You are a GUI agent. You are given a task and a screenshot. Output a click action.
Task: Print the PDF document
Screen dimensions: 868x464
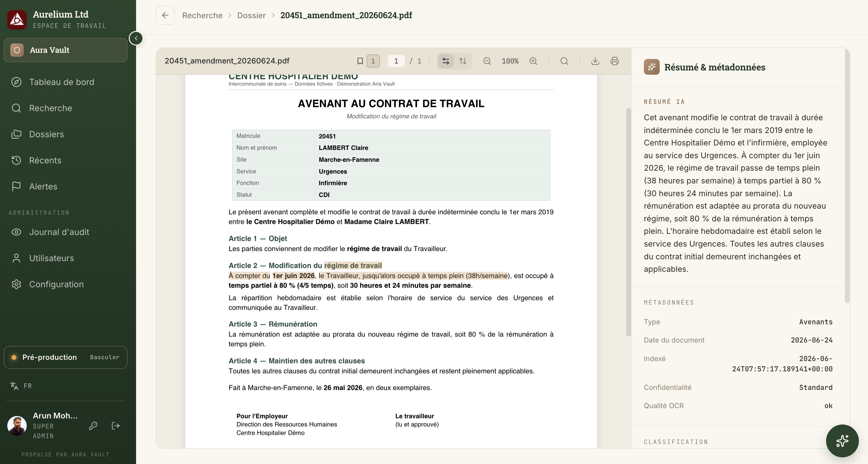(615, 61)
